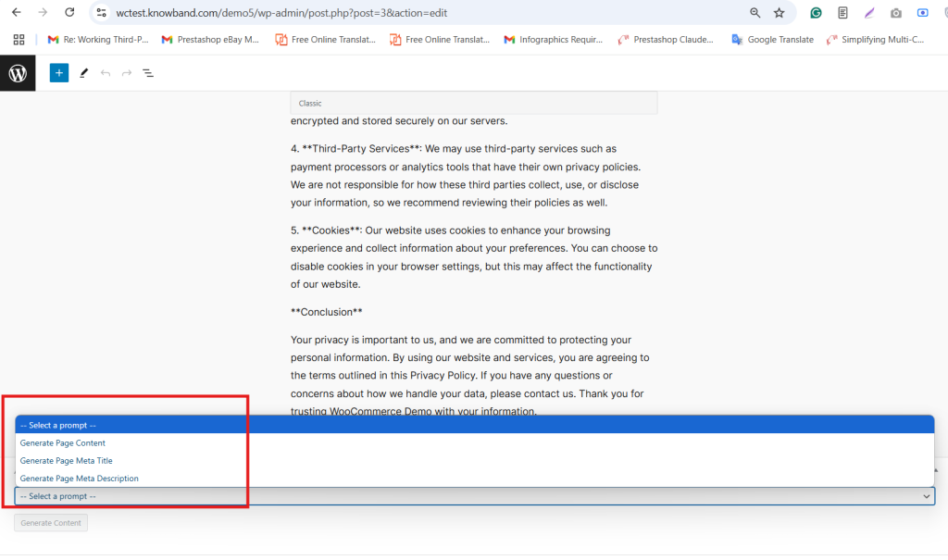Toggle the block inserter plus button
Screen dimensions: 948x560
click(58, 73)
